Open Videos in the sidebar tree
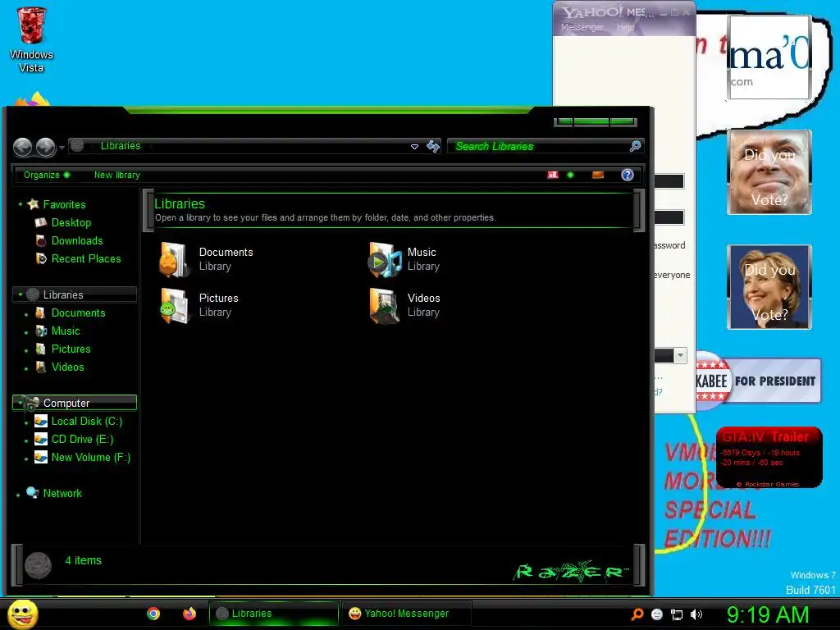Screen dimensions: 840x630 [x=67, y=367]
